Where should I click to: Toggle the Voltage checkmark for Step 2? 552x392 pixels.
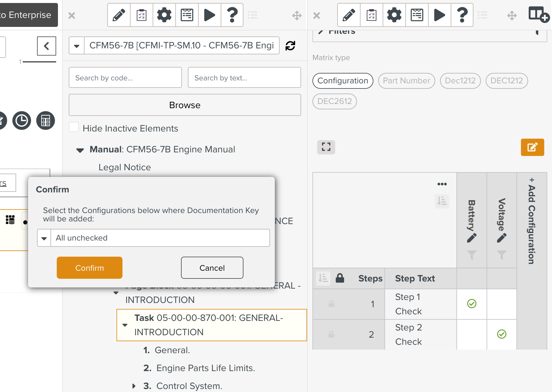[x=502, y=334]
